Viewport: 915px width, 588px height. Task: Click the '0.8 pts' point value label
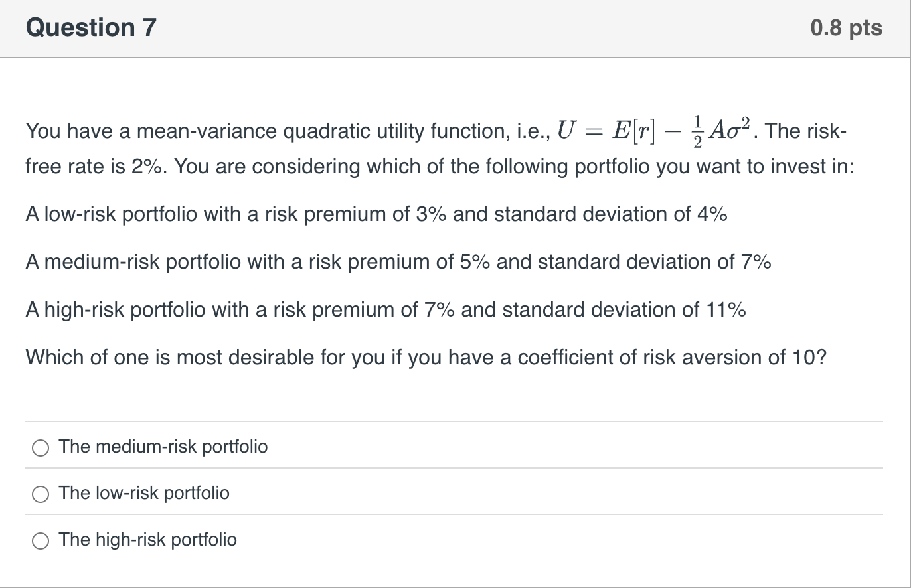[x=845, y=27]
